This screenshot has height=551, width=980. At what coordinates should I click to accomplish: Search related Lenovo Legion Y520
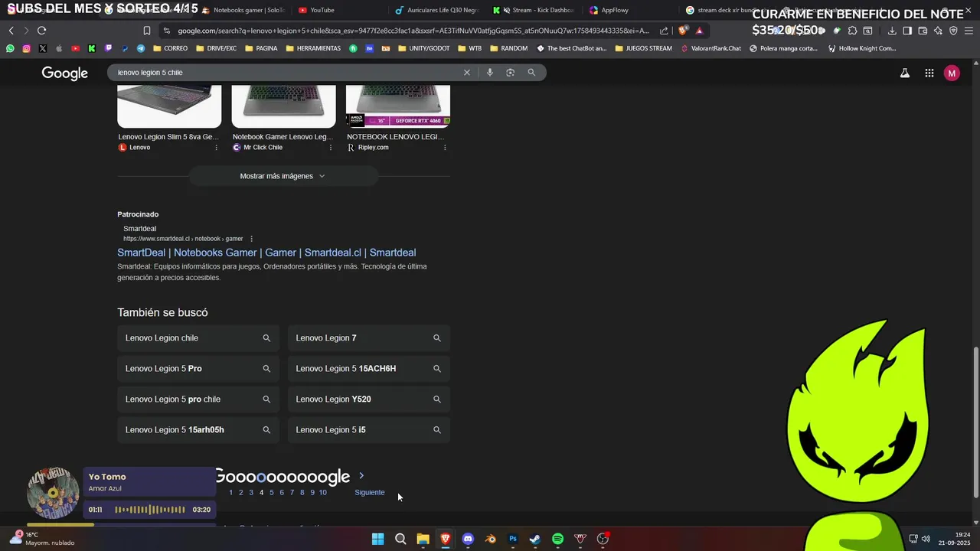coord(369,399)
